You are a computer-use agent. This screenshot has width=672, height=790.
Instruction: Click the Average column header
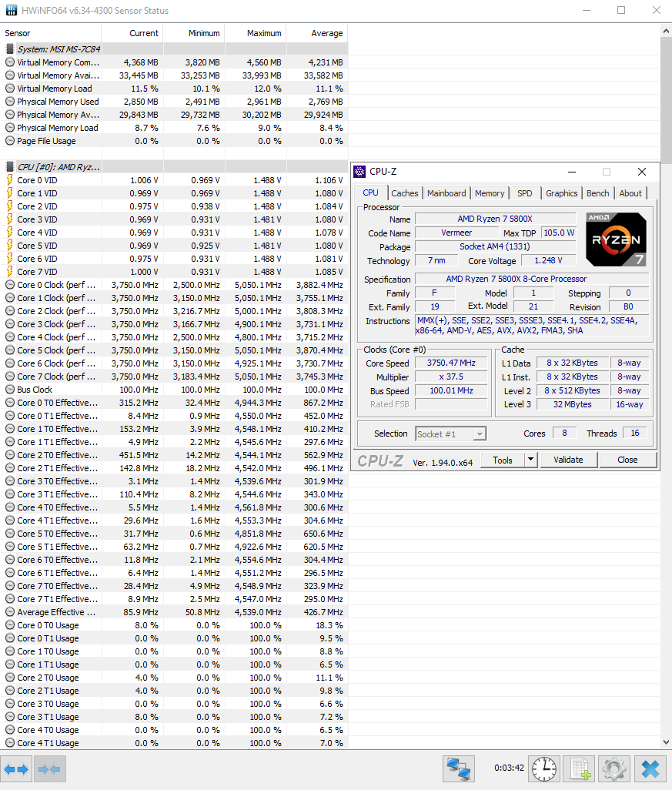317,33
